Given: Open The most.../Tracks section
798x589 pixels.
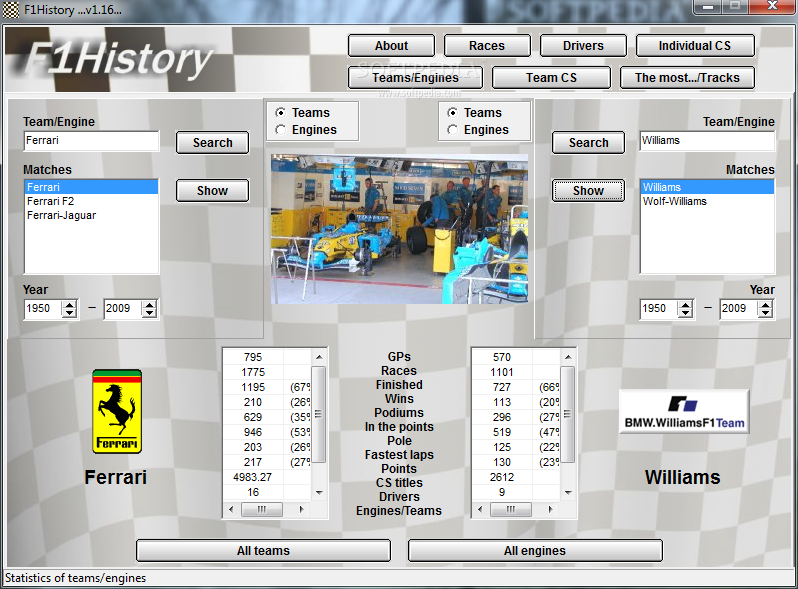Looking at the screenshot, I should [687, 78].
